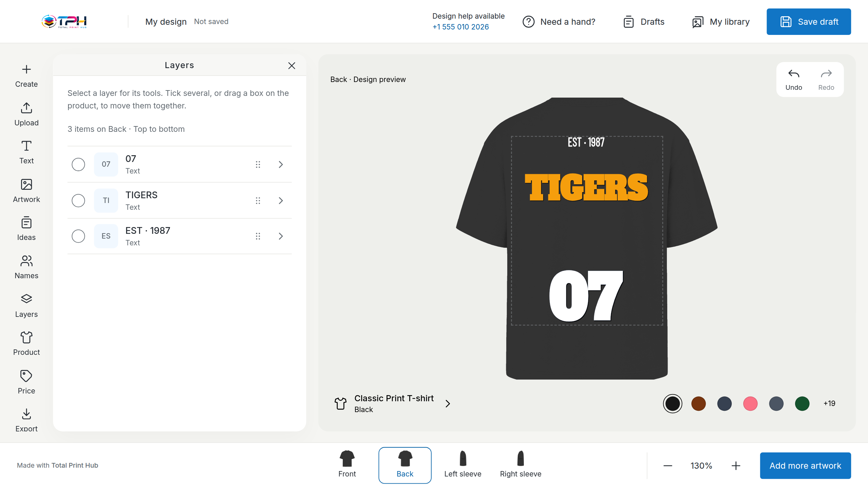The image size is (868, 488).
Task: Open the Price panel
Action: pyautogui.click(x=26, y=382)
